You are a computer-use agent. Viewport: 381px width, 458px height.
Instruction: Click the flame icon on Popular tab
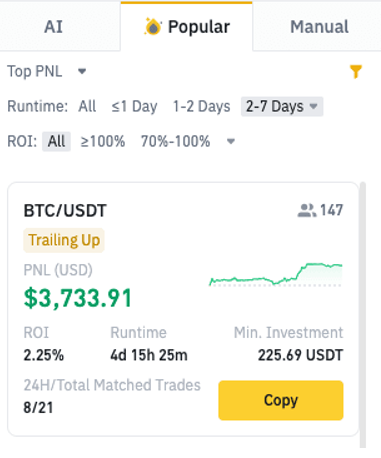click(x=153, y=27)
